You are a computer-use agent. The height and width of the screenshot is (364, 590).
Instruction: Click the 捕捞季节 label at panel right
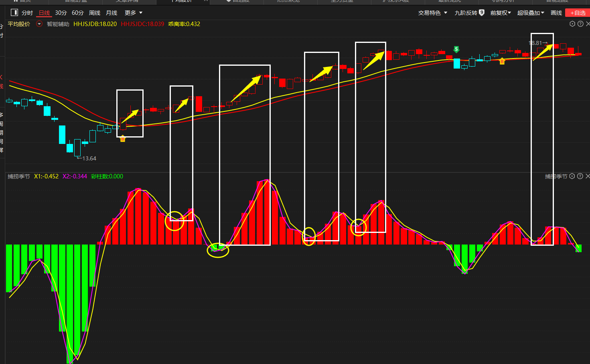tap(556, 176)
